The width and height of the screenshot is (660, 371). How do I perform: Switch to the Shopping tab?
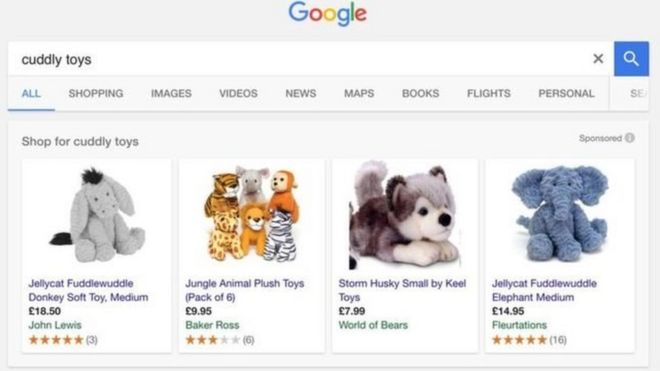(x=96, y=93)
